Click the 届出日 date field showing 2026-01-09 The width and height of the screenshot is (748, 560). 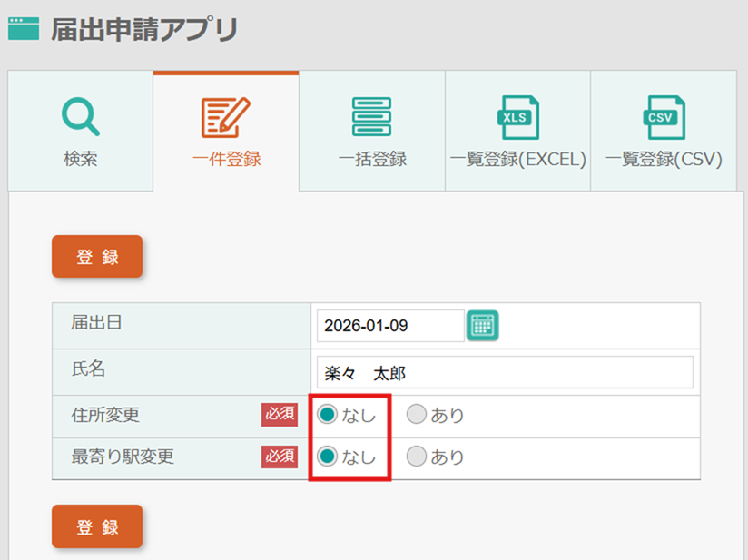click(390, 326)
